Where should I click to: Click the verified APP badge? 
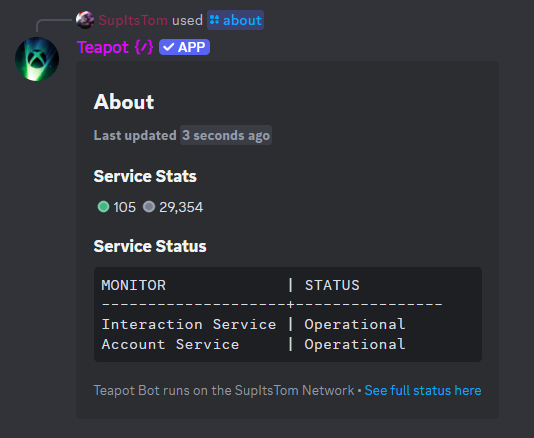tap(184, 47)
